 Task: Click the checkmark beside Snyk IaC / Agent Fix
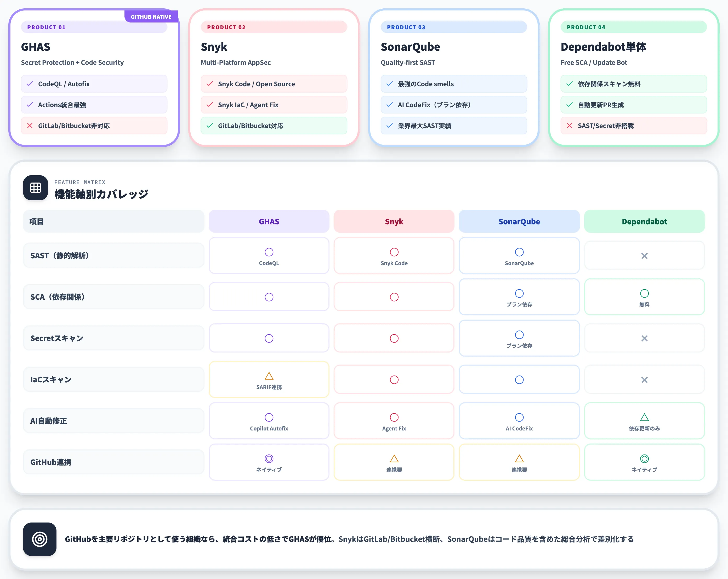click(210, 105)
